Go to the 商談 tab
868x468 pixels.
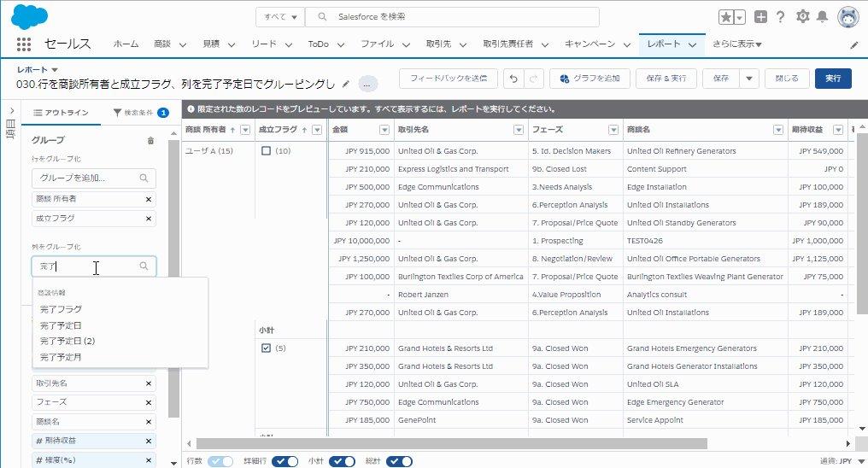pyautogui.click(x=162, y=44)
